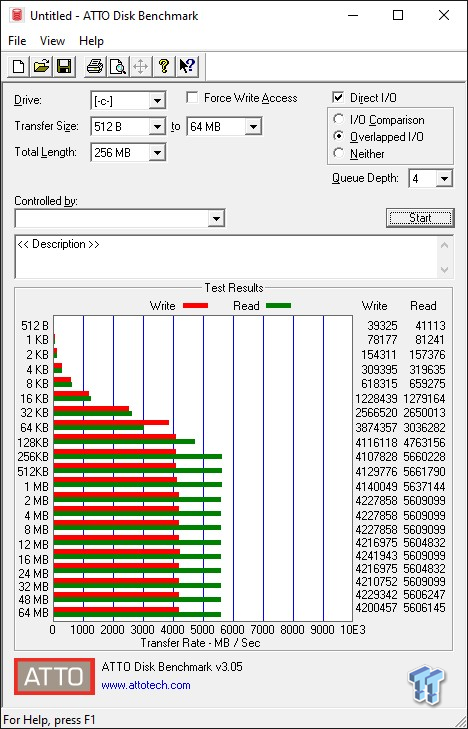The height and width of the screenshot is (729, 468).
Task: Activate the context help pointer icon
Action: tap(187, 66)
